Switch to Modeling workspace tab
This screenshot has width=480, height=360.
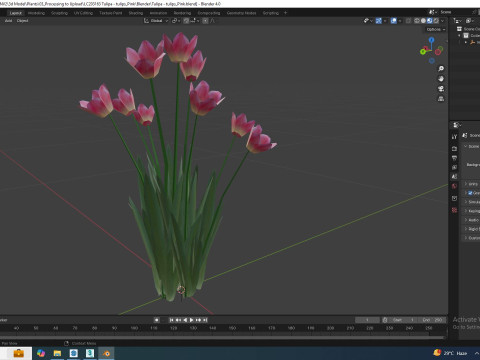pos(36,13)
